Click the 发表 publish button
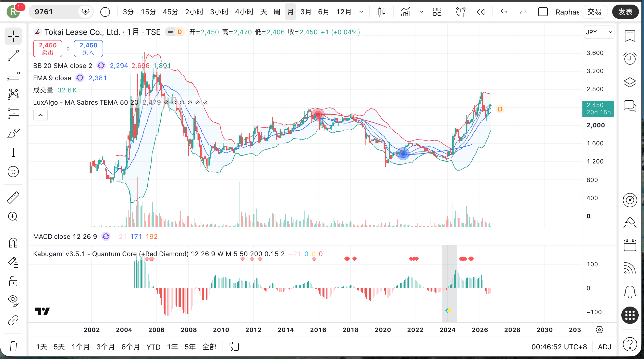 click(625, 12)
